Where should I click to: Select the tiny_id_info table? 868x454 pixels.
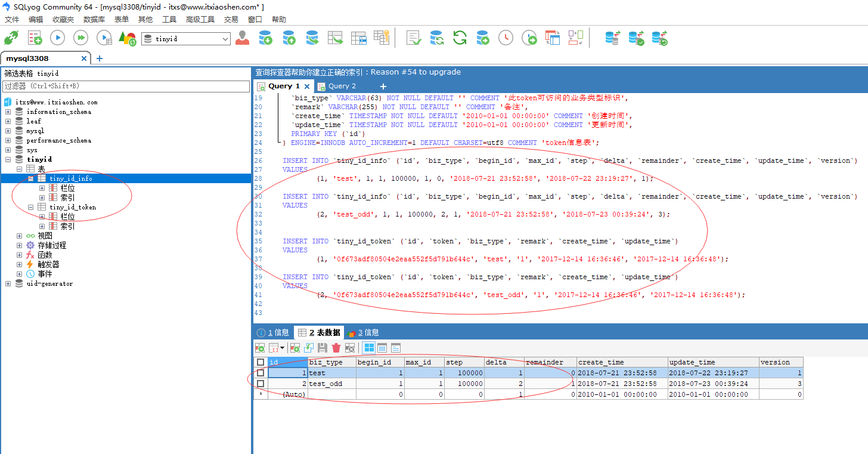click(x=71, y=178)
